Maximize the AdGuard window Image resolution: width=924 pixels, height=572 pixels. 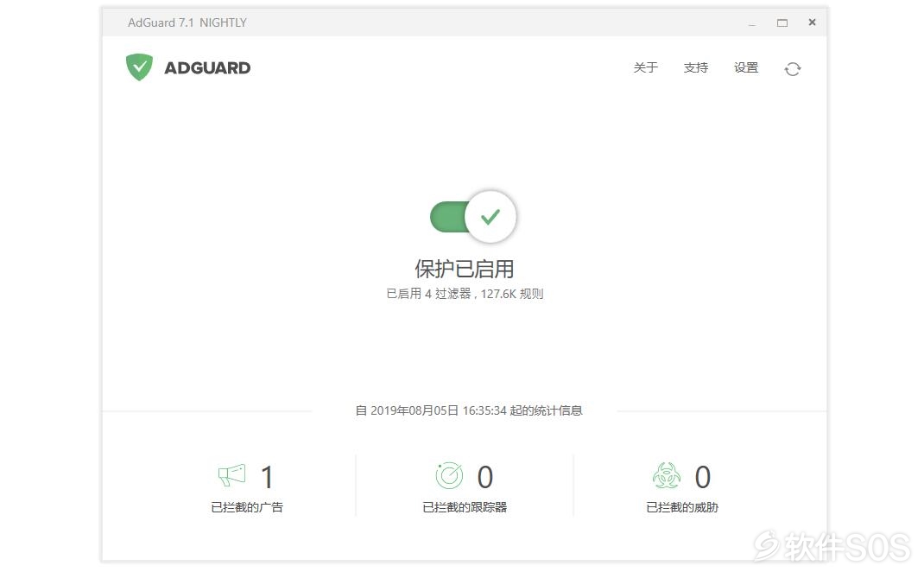click(782, 23)
